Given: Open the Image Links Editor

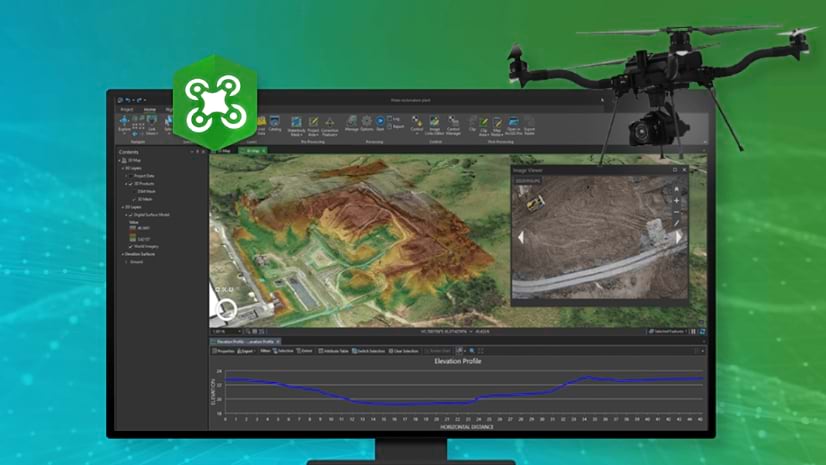Looking at the screenshot, I should (x=435, y=125).
